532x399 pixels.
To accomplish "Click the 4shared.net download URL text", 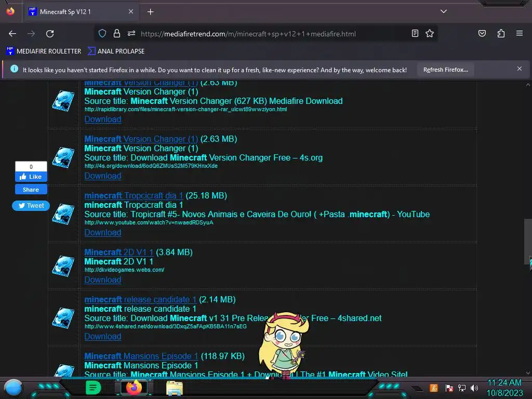I will [x=166, y=326].
